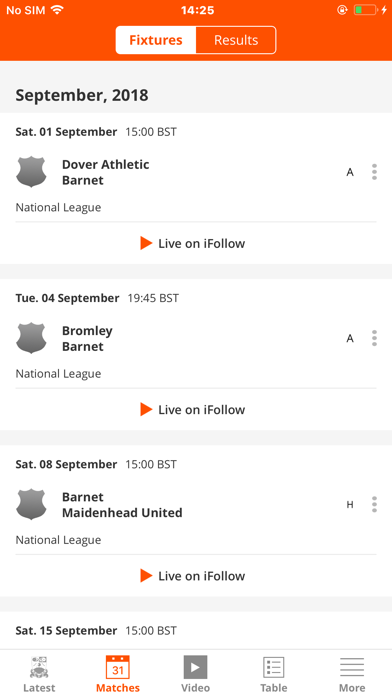Open options dots for Dover Athletic match
Screen dimensions: 392x696
(x=374, y=172)
